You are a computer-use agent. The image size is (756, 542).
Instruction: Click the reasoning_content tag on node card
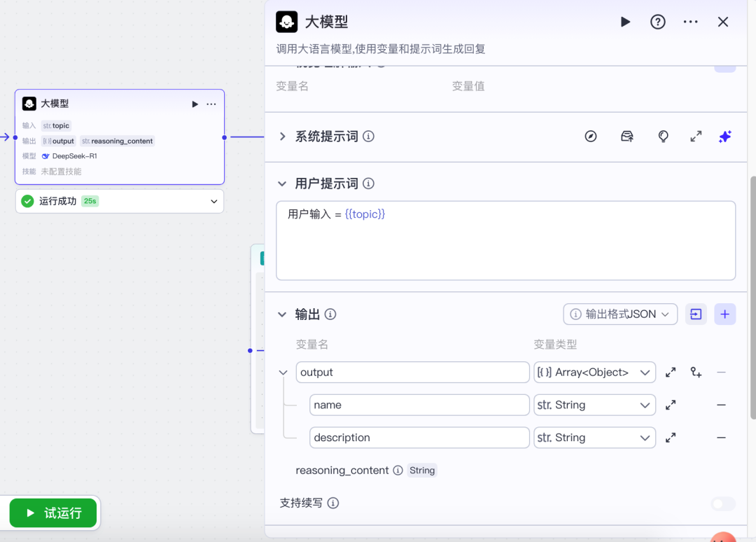click(117, 141)
